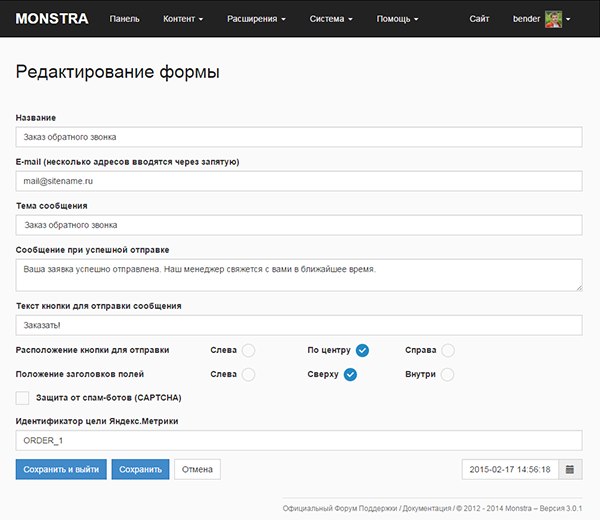Select 'Слева' for field label position
This screenshot has width=600, height=520.
coord(248,374)
